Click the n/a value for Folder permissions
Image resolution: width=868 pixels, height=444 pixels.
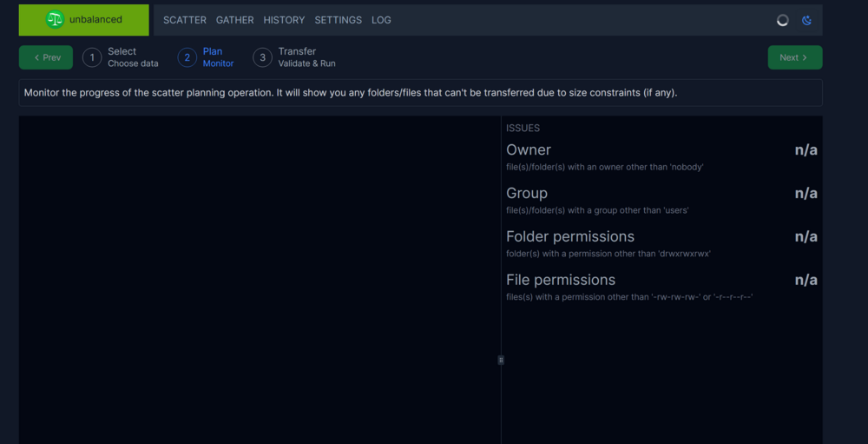(806, 236)
